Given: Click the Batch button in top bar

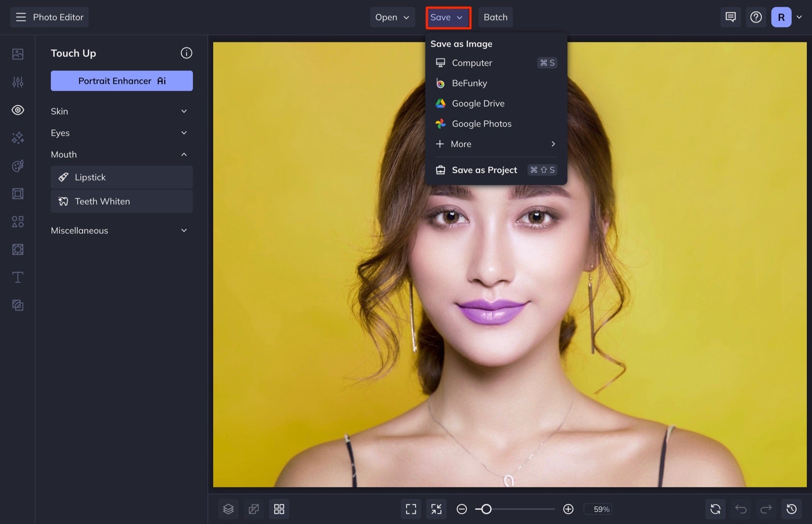Looking at the screenshot, I should [495, 17].
